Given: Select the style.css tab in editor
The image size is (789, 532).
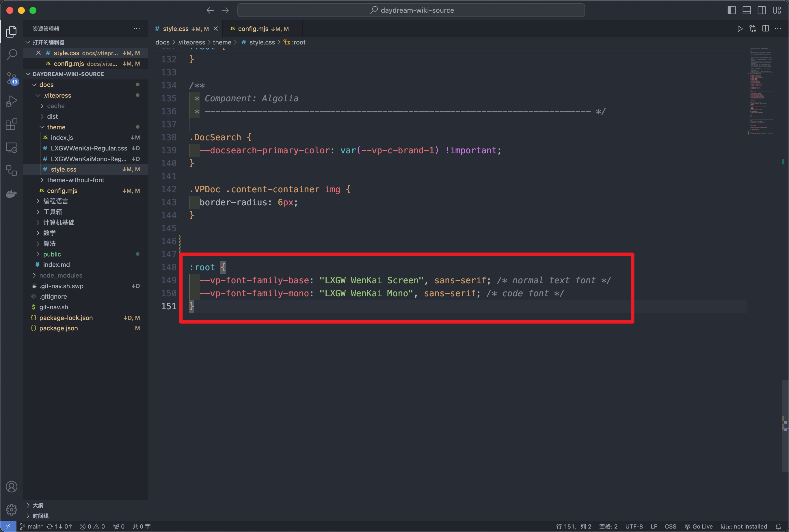Looking at the screenshot, I should point(175,29).
